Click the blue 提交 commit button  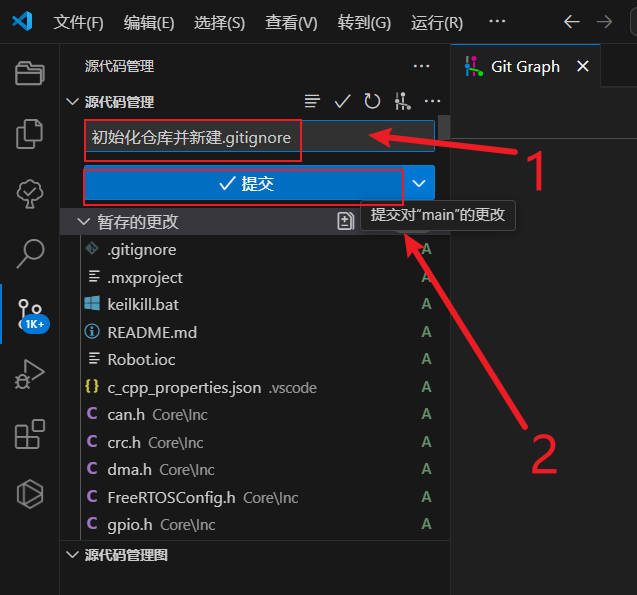point(245,184)
